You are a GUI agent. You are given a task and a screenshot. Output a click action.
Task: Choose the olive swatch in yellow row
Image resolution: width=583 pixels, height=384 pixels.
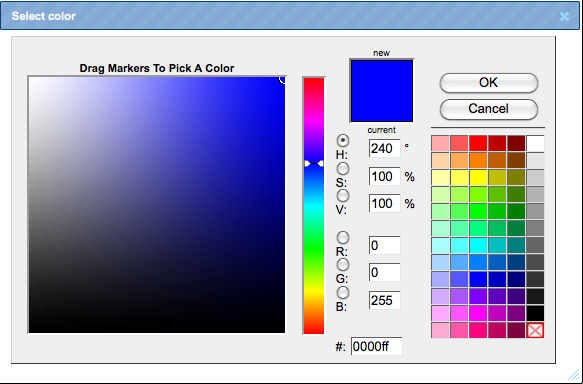point(516,178)
